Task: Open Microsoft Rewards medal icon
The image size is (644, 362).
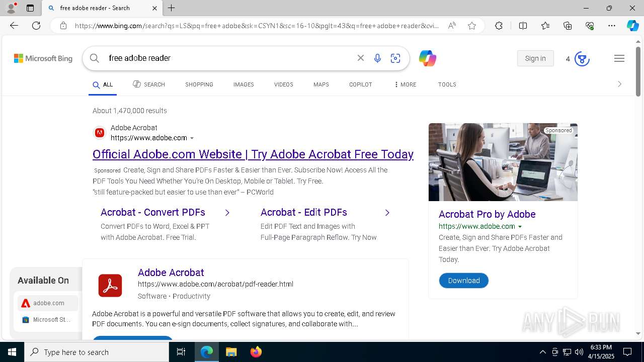Action: coord(582,59)
